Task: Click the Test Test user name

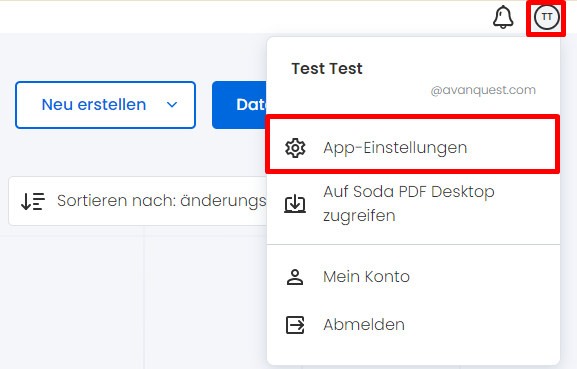Action: click(327, 69)
